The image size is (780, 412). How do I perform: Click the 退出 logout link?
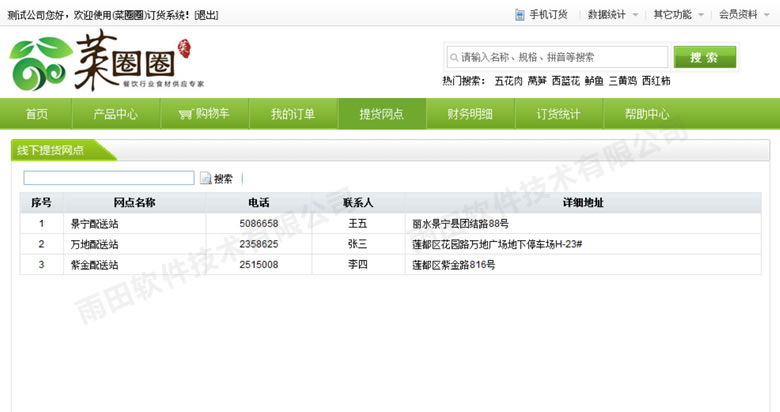click(204, 15)
